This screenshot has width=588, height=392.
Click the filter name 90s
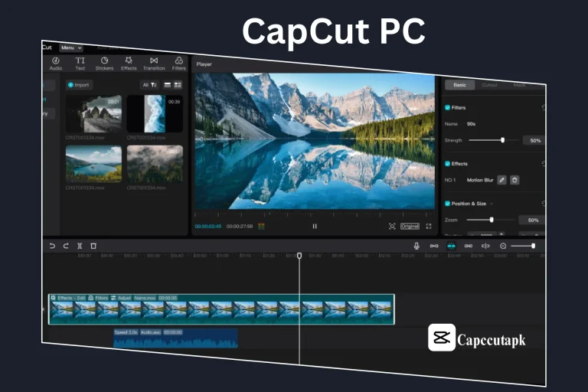[x=471, y=124]
